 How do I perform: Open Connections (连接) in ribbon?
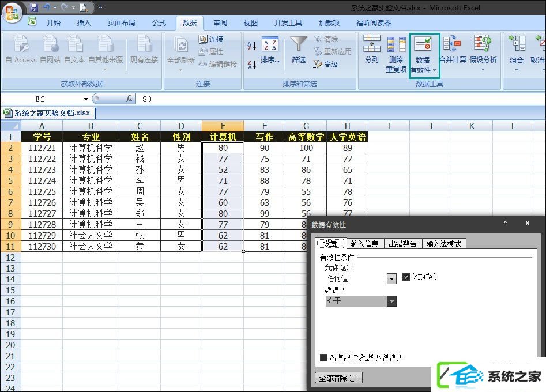click(x=211, y=39)
